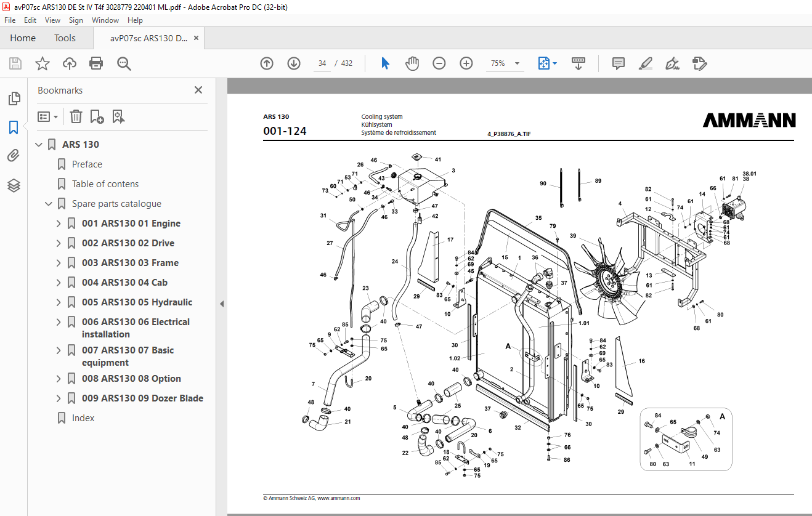Open the fit page options dropdown arrow
The width and height of the screenshot is (812, 516).
[554, 63]
